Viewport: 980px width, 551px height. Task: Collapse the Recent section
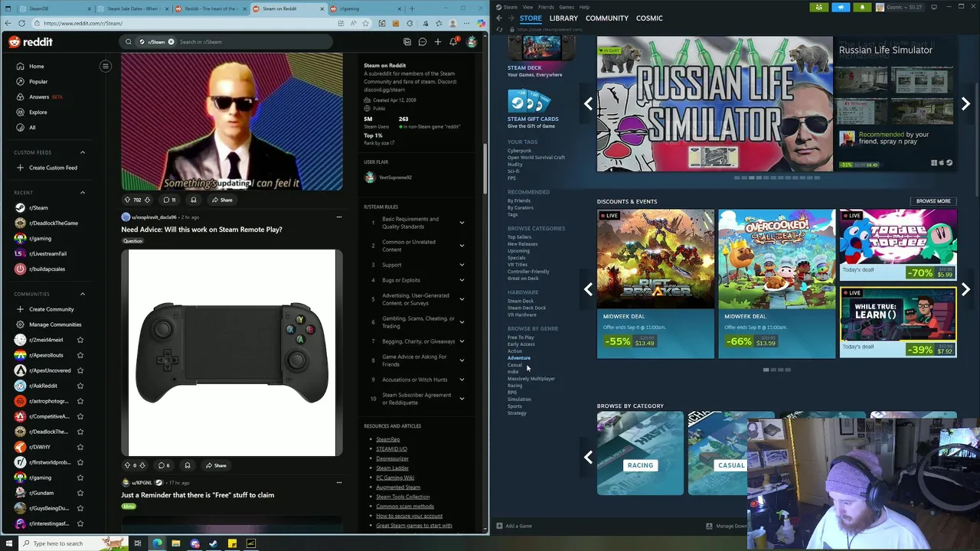tap(83, 192)
